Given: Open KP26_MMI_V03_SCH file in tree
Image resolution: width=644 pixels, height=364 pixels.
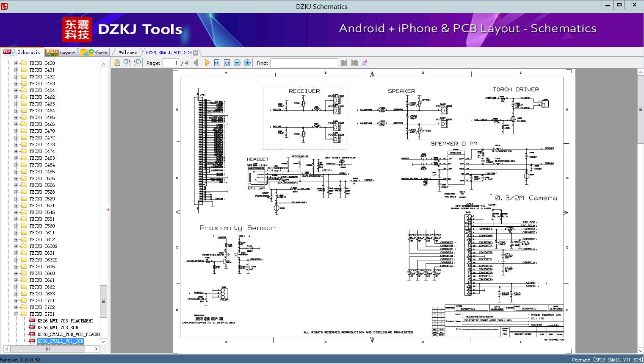Looking at the screenshot, I should (58, 328).
